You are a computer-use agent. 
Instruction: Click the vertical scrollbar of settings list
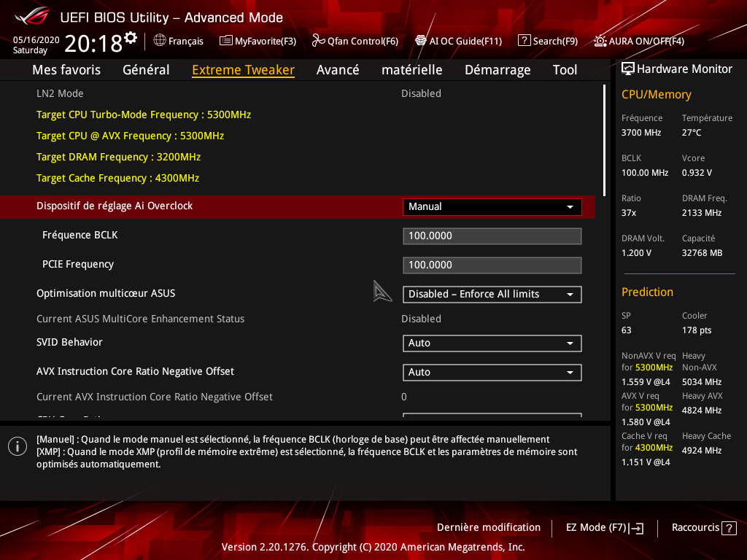coord(604,139)
